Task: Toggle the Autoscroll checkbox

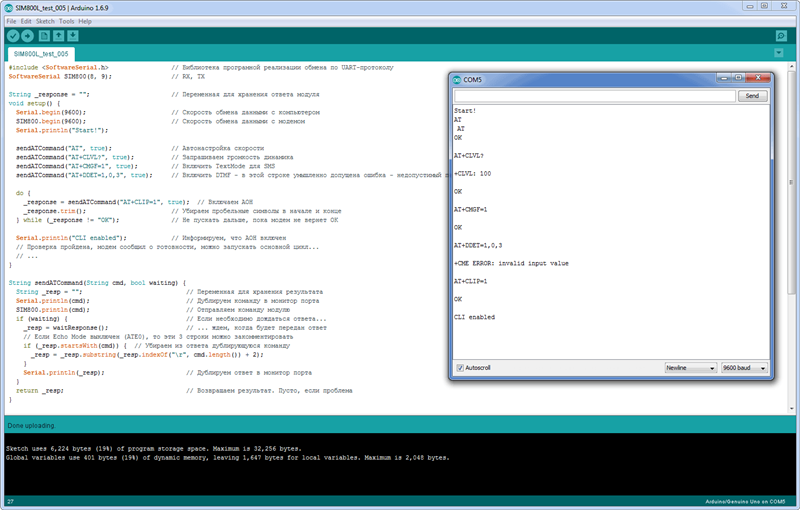Action: pyautogui.click(x=460, y=368)
